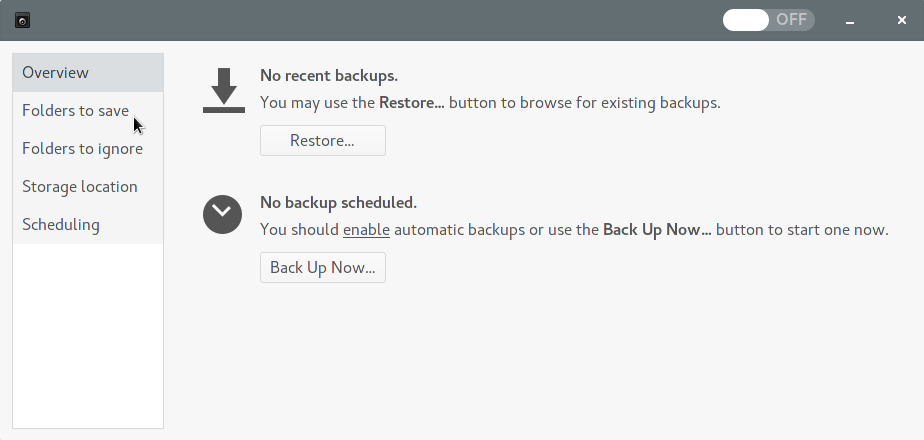Select Overview in the sidebar

tap(88, 72)
